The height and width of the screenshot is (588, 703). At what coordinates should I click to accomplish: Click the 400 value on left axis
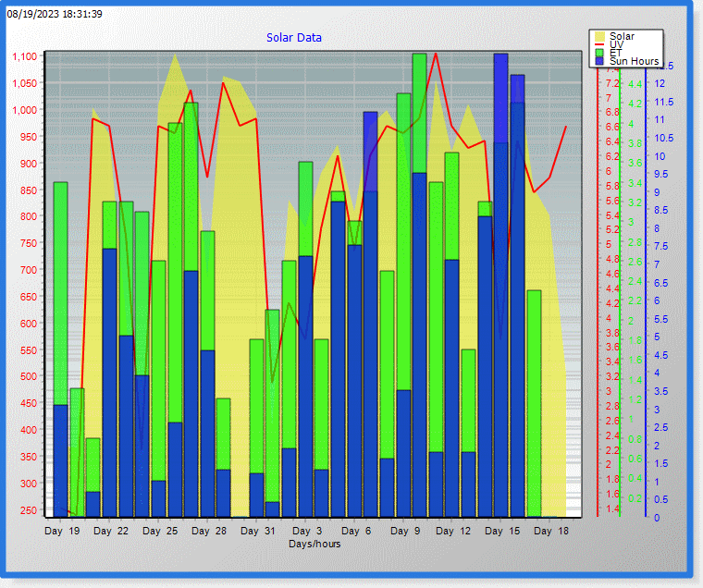[30, 430]
